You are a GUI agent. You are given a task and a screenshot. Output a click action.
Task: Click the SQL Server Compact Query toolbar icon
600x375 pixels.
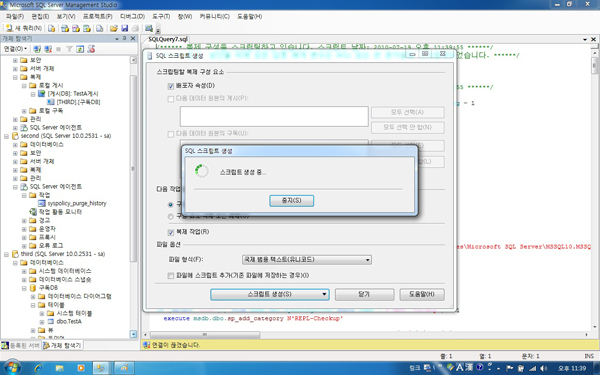coord(99,28)
